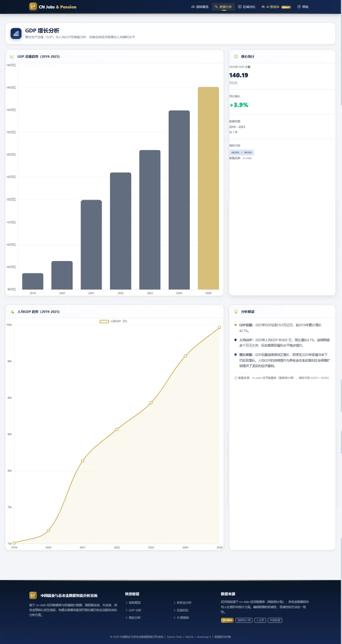Open the footer link GDP 分析
Image resolution: width=342 pixels, height=644 pixels.
tap(133, 610)
